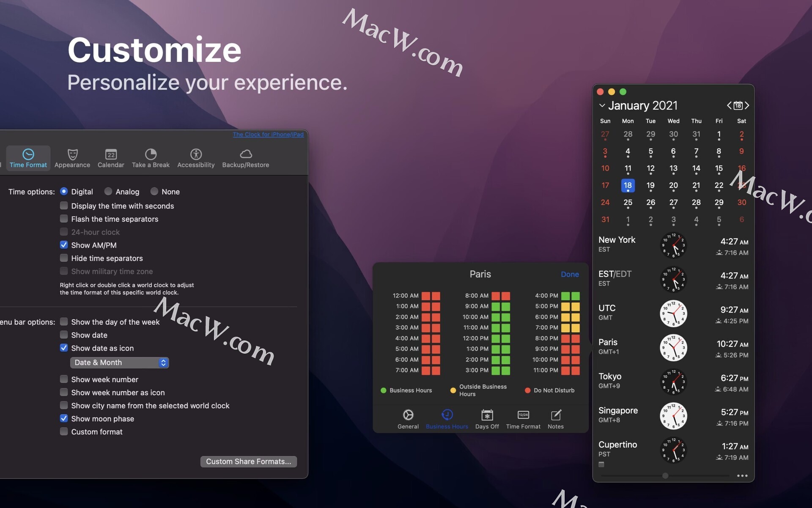Screen dimensions: 812x508
Task: Click the New York analog clock
Action: [673, 245]
